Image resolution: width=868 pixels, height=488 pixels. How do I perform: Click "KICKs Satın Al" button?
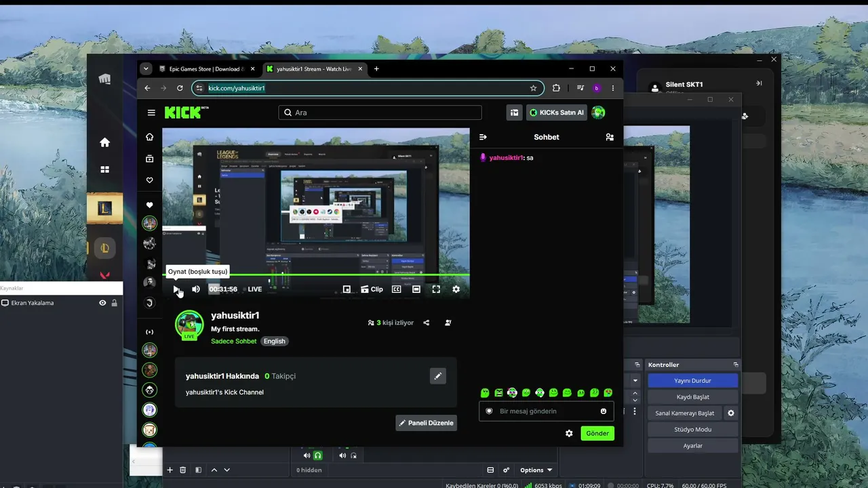click(x=557, y=113)
